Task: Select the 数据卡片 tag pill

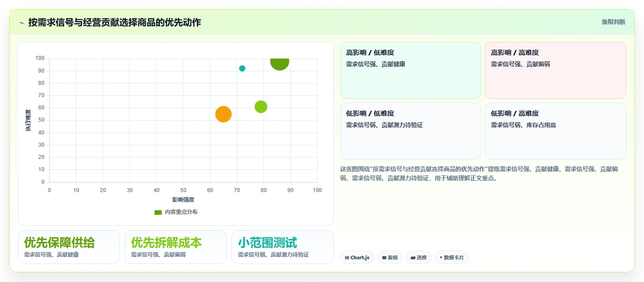Action: click(x=452, y=257)
